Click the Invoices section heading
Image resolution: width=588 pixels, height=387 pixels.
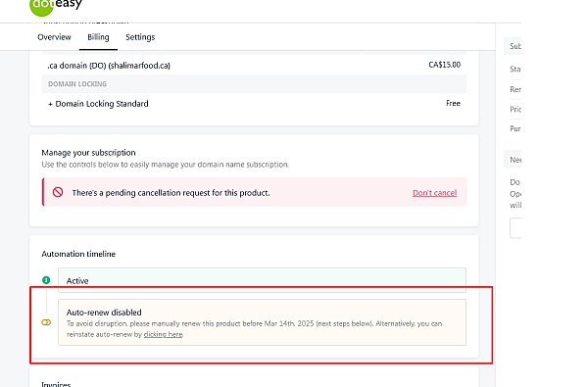point(56,384)
